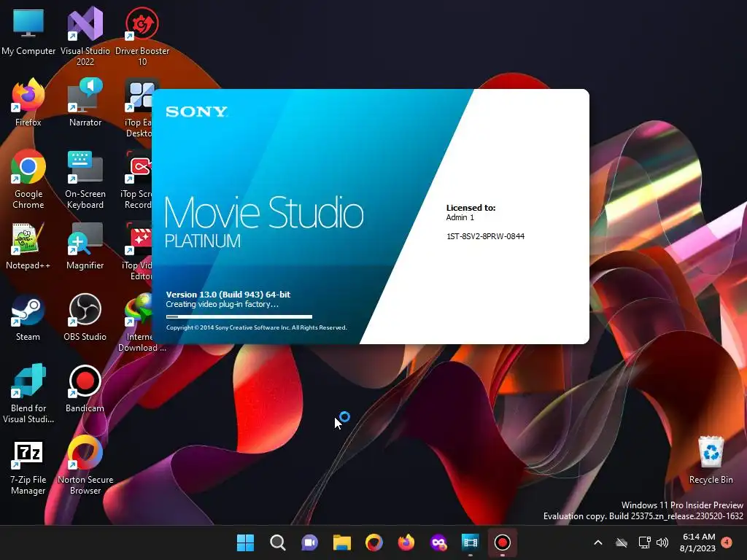This screenshot has height=560, width=747.
Task: Select the iTop Video Editor shortcut
Action: (x=138, y=251)
